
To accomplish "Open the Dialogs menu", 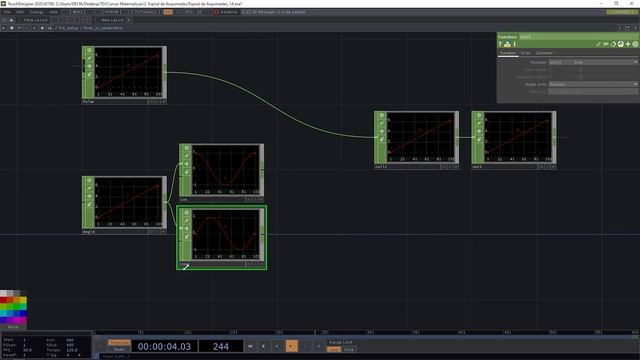I will click(36, 12).
